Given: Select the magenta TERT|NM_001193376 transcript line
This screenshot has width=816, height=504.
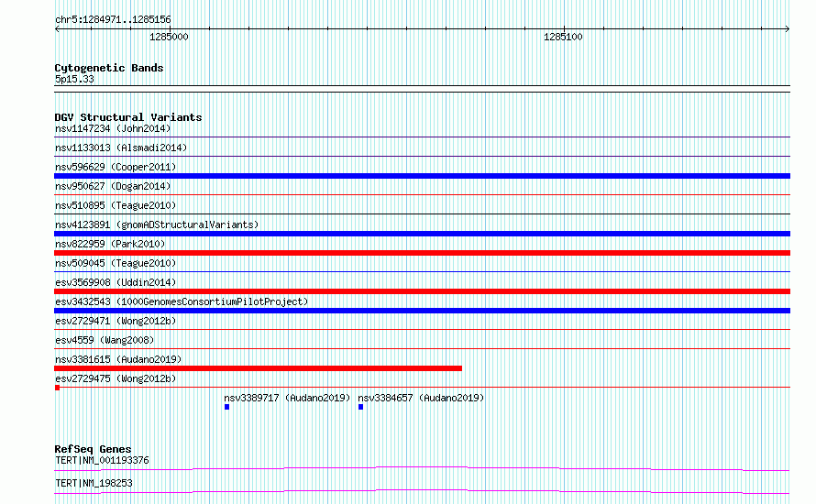Looking at the screenshot, I should pos(422,468).
